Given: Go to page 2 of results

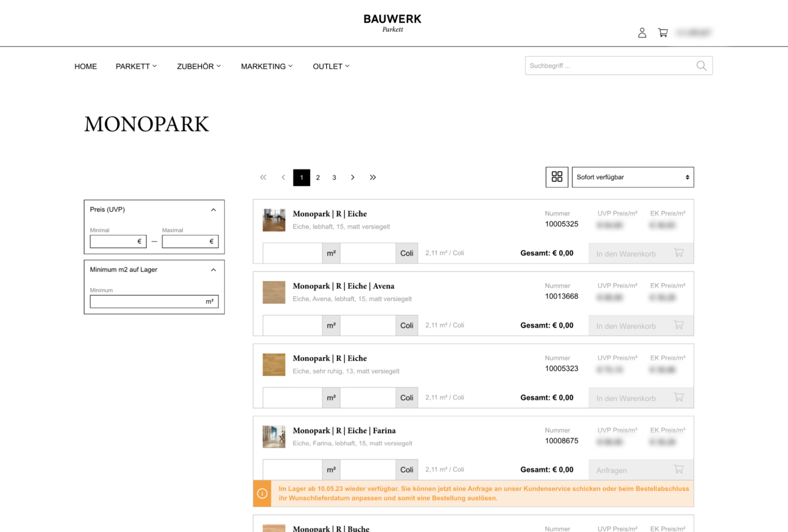Looking at the screenshot, I should click(318, 177).
